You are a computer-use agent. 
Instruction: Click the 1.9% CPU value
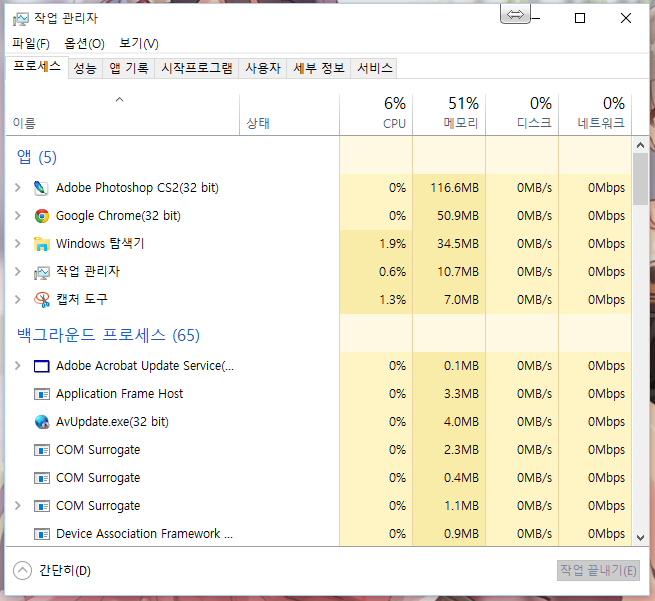point(392,244)
